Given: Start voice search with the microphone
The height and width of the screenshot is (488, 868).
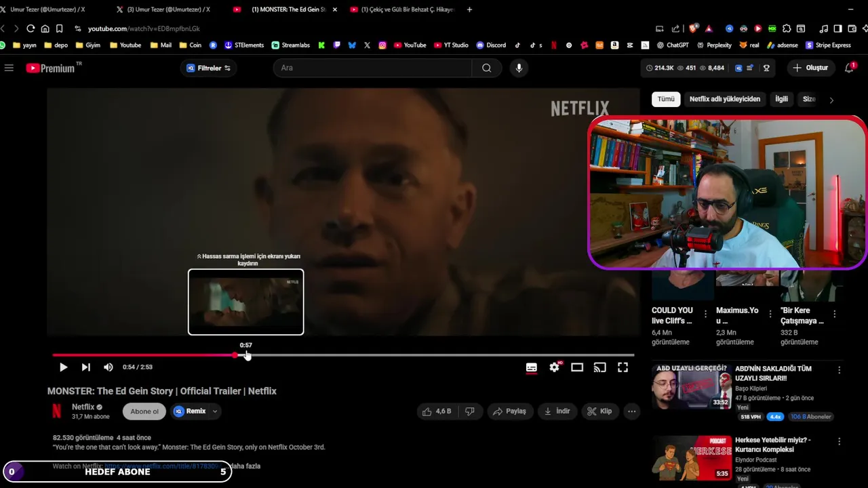Looking at the screenshot, I should [519, 68].
